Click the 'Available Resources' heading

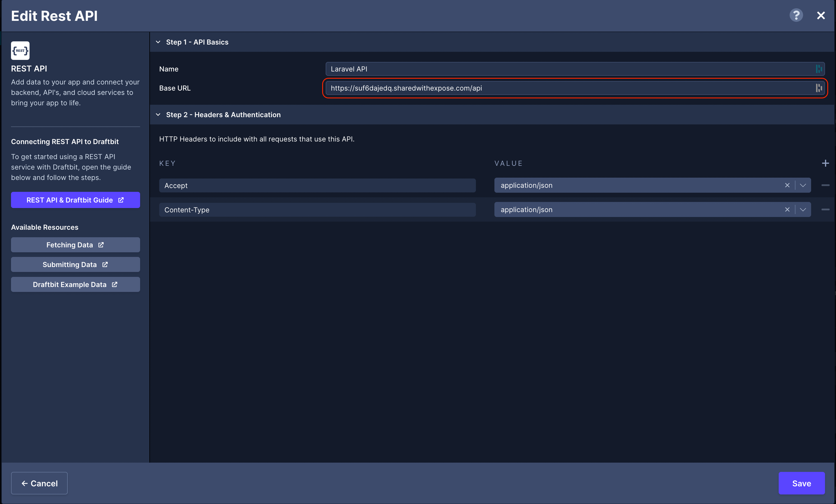45,227
